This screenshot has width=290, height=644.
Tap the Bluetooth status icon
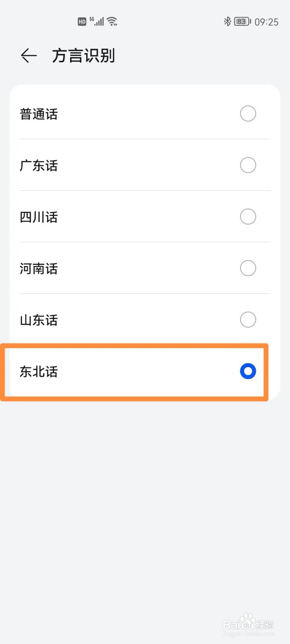[x=227, y=21]
